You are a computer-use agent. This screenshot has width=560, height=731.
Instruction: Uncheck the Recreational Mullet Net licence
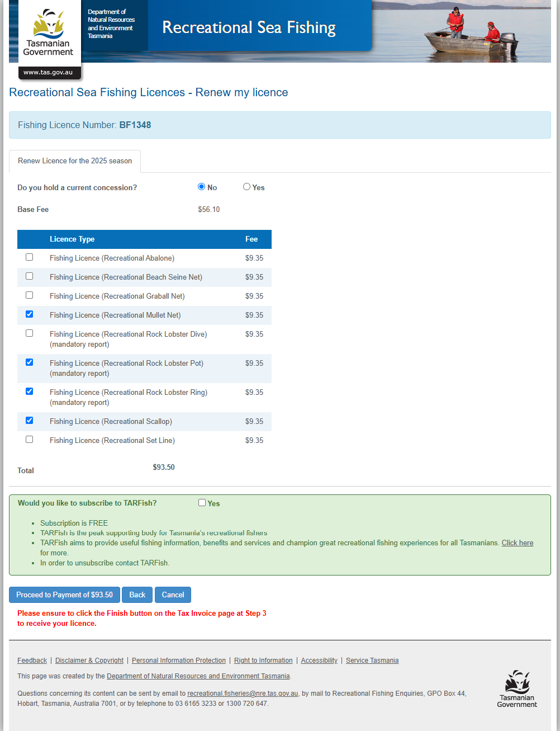tap(30, 314)
